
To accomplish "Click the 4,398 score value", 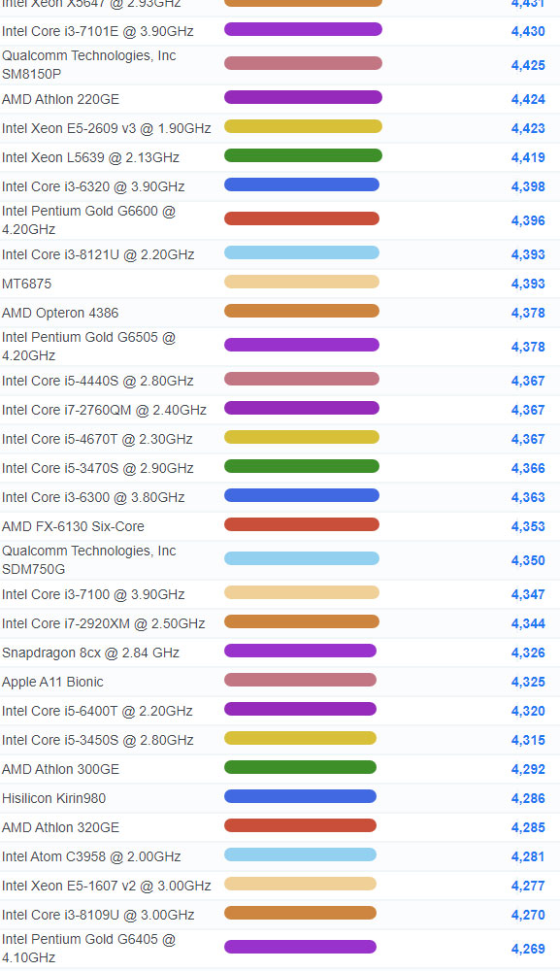I will point(528,187).
